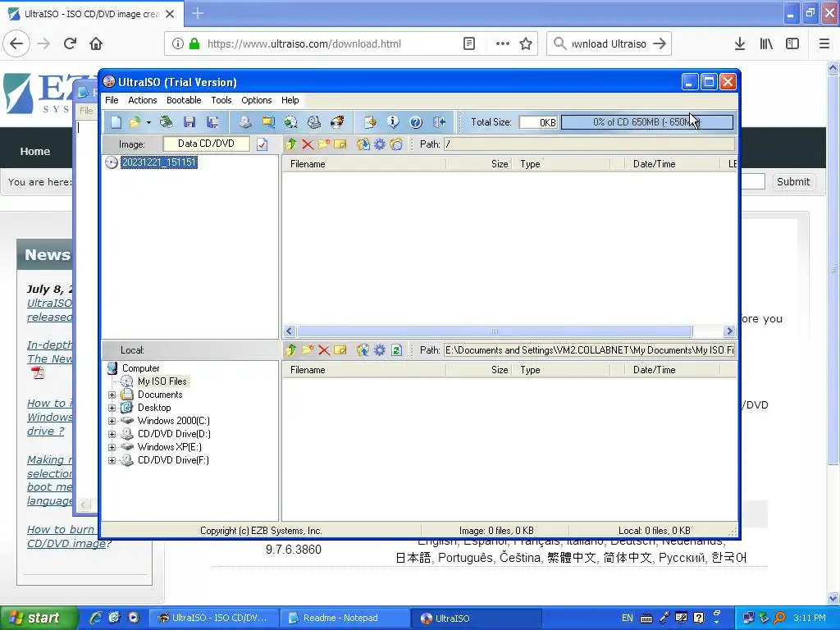Click the right arrow of Image list scrollbar
The image size is (840, 630).
pos(729,331)
